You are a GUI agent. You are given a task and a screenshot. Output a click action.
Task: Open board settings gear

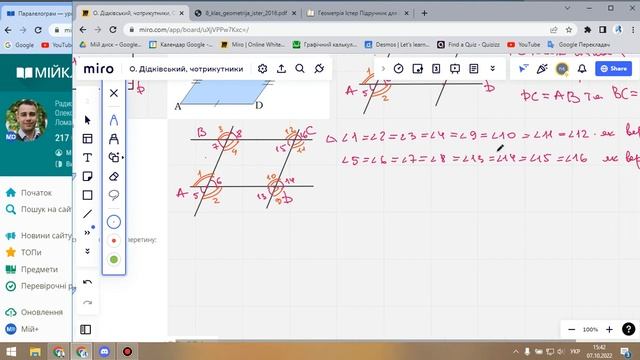point(262,69)
